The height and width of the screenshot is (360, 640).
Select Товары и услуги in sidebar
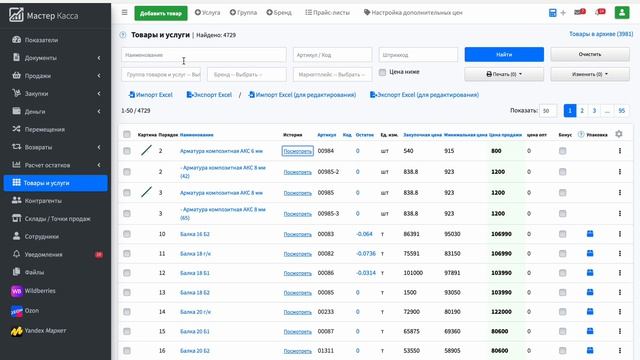click(56, 183)
